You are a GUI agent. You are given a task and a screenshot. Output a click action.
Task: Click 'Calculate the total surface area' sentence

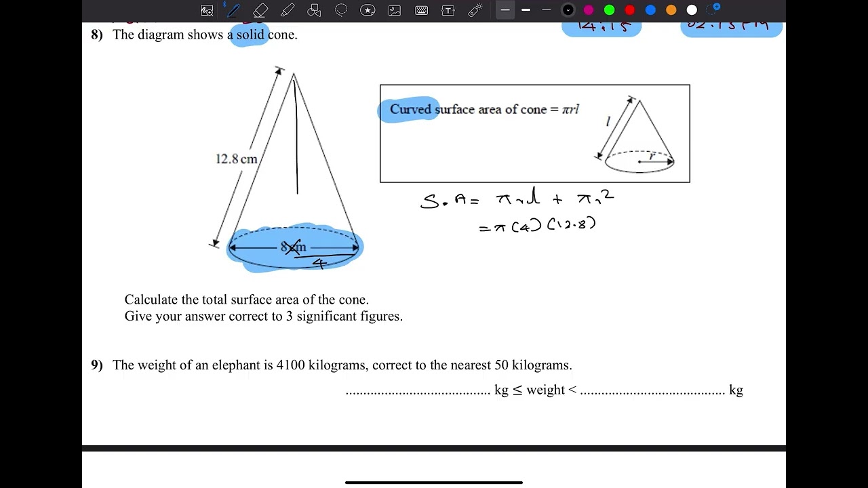tap(247, 300)
